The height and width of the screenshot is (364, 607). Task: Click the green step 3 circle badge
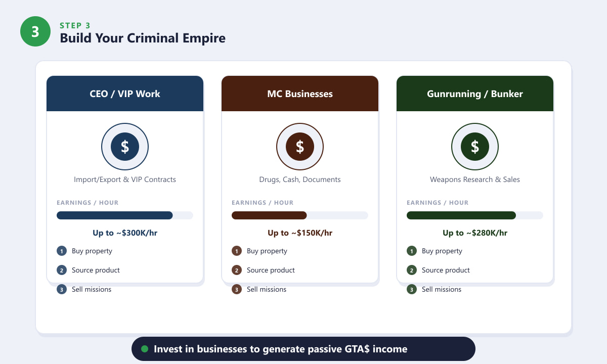(35, 31)
